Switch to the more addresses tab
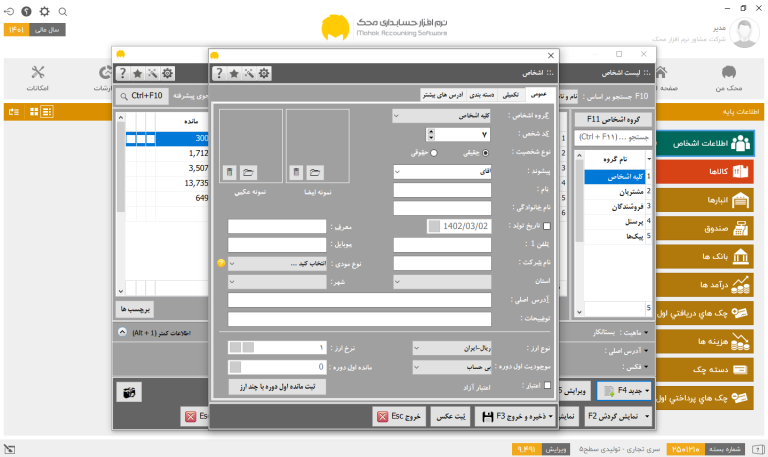 (x=443, y=95)
